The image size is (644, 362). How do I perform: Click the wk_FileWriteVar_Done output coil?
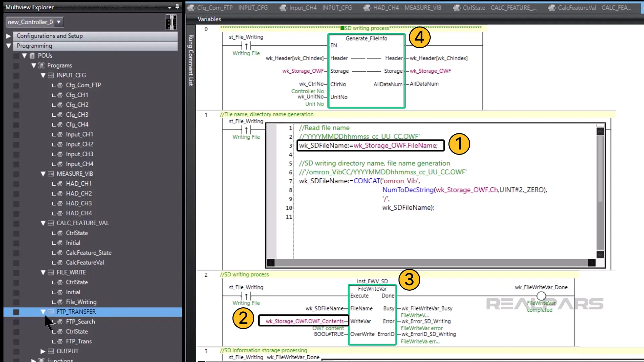pos(541,296)
